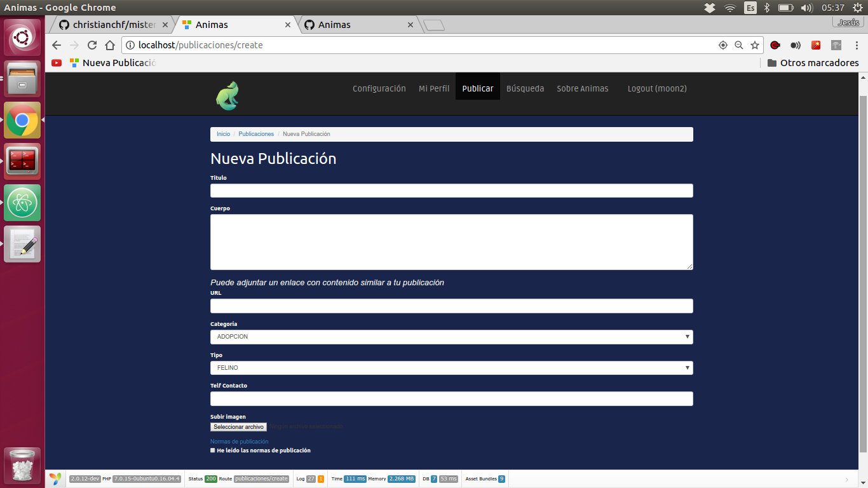This screenshot has width=868, height=488.
Task: Open Búsqueda in the navbar
Action: tap(525, 88)
